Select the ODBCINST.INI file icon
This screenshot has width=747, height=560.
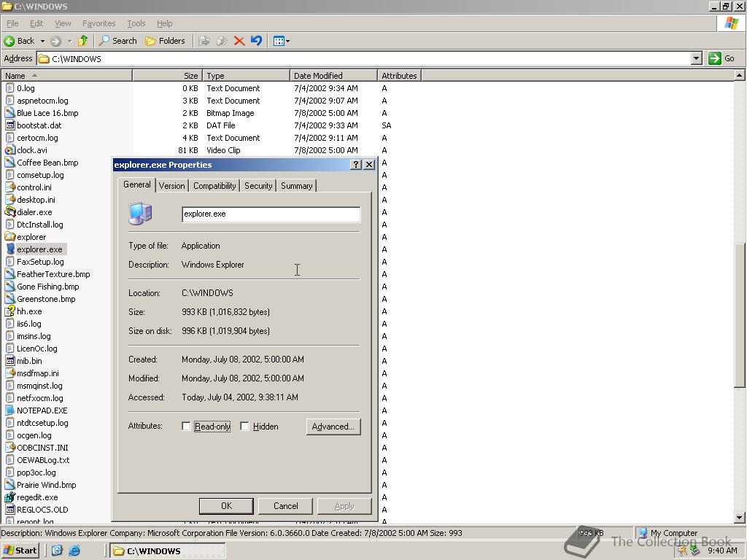click(10, 448)
